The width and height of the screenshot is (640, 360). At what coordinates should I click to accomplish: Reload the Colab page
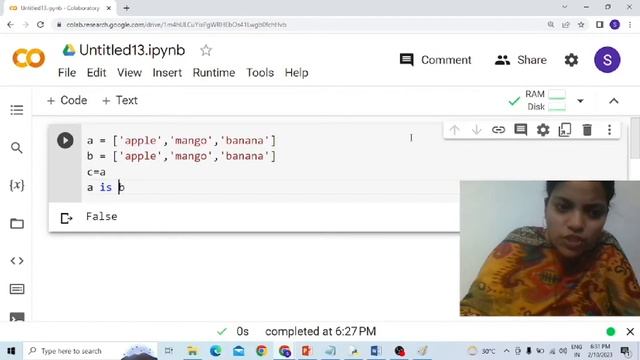coord(40,24)
